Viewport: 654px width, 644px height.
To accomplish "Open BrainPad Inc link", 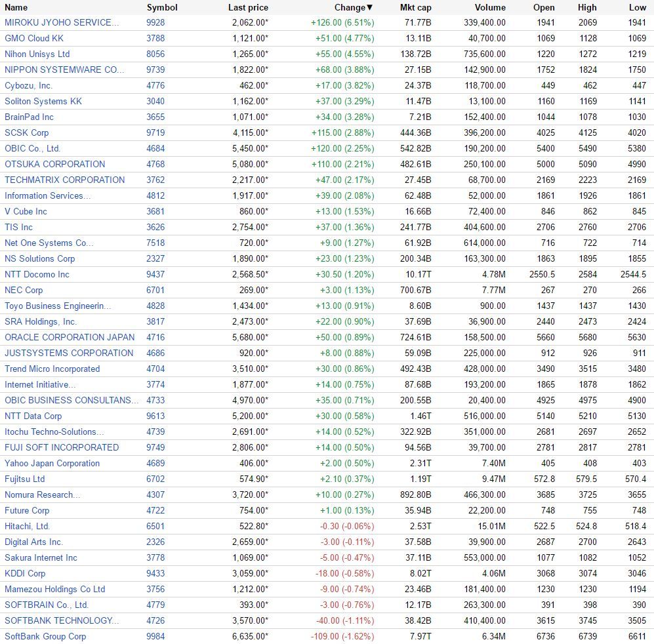I will [x=30, y=117].
